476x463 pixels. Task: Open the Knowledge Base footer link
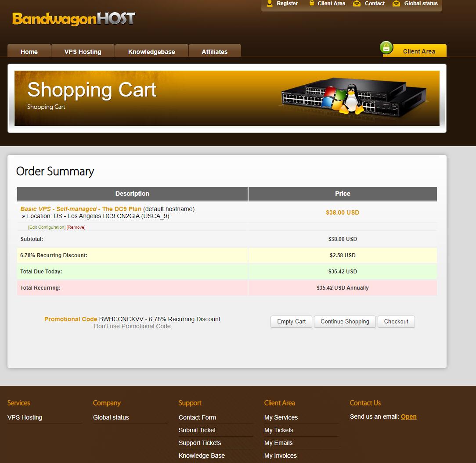[x=202, y=456]
